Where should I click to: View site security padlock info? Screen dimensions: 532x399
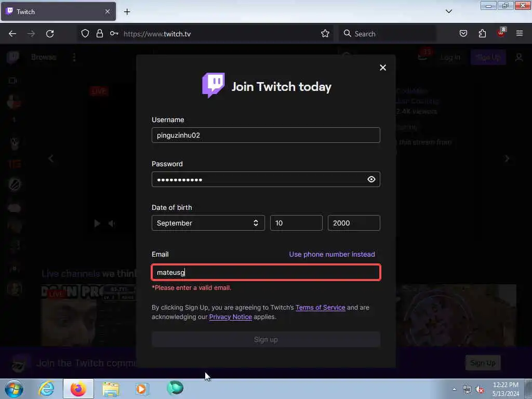point(99,34)
